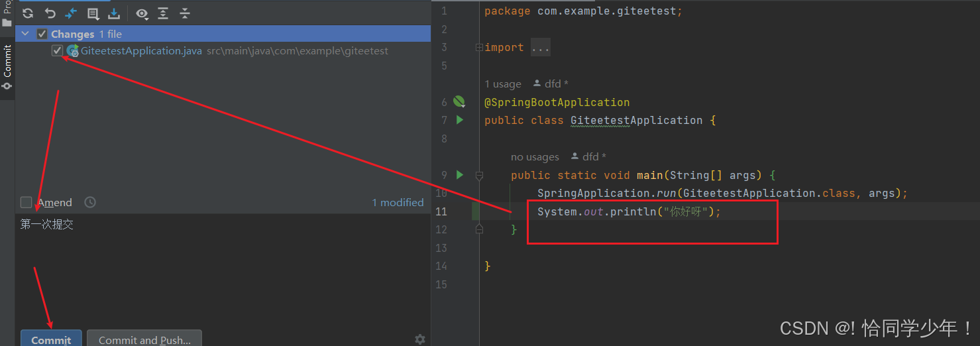This screenshot has width=980, height=346.
Task: Click the src\main\java\com\example\giteetest path text
Action: (x=297, y=50)
